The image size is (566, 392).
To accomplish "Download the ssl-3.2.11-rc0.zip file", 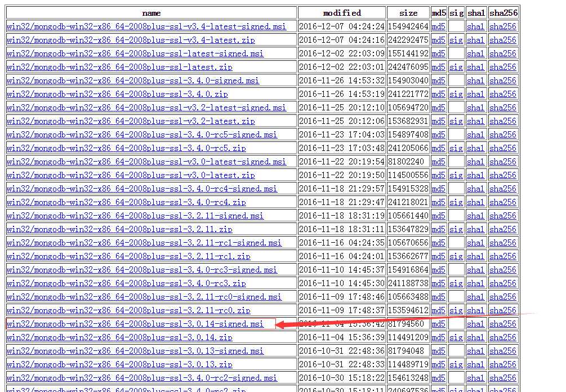I will pyautogui.click(x=128, y=311).
